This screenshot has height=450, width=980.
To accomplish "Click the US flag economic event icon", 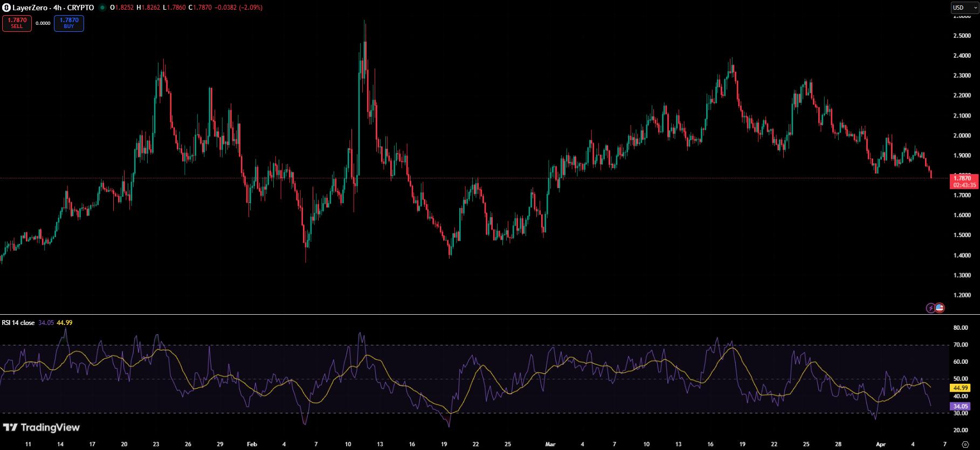I will pos(940,308).
